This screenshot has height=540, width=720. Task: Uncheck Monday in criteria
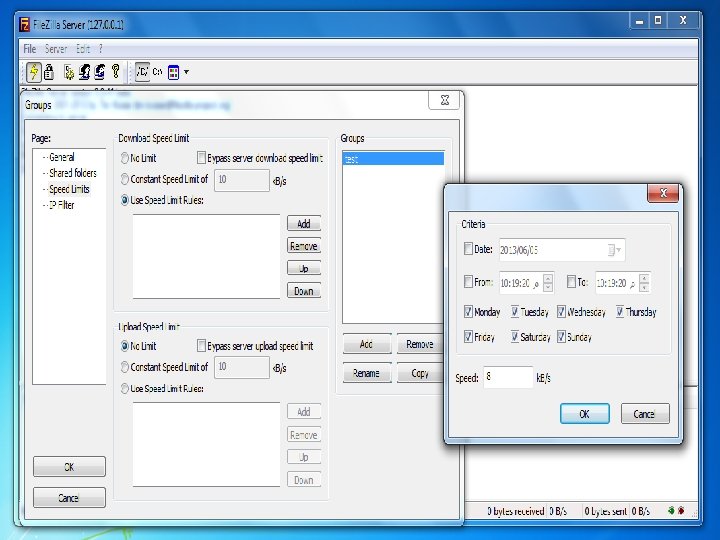(468, 312)
